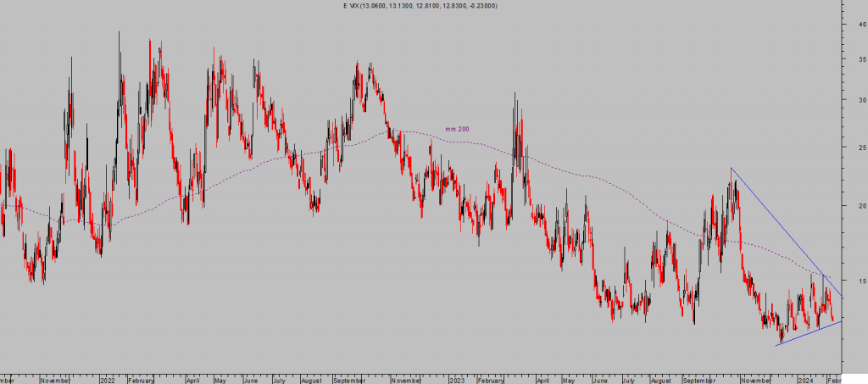Select the 15 price axis label

coord(862,281)
